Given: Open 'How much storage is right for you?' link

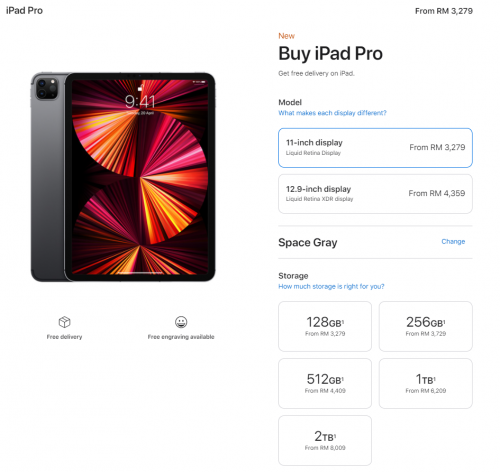Looking at the screenshot, I should 331,286.
